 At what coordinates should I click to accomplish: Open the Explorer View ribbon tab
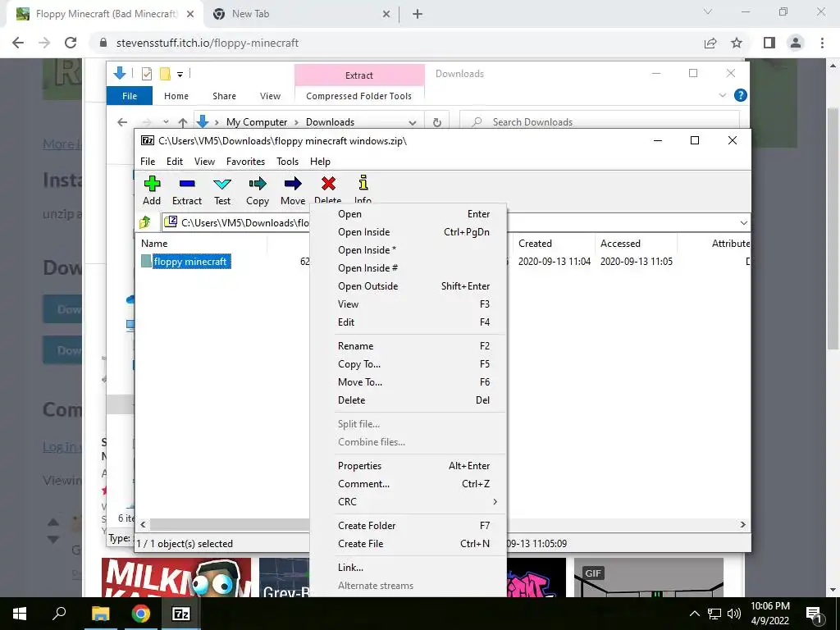coord(270,96)
